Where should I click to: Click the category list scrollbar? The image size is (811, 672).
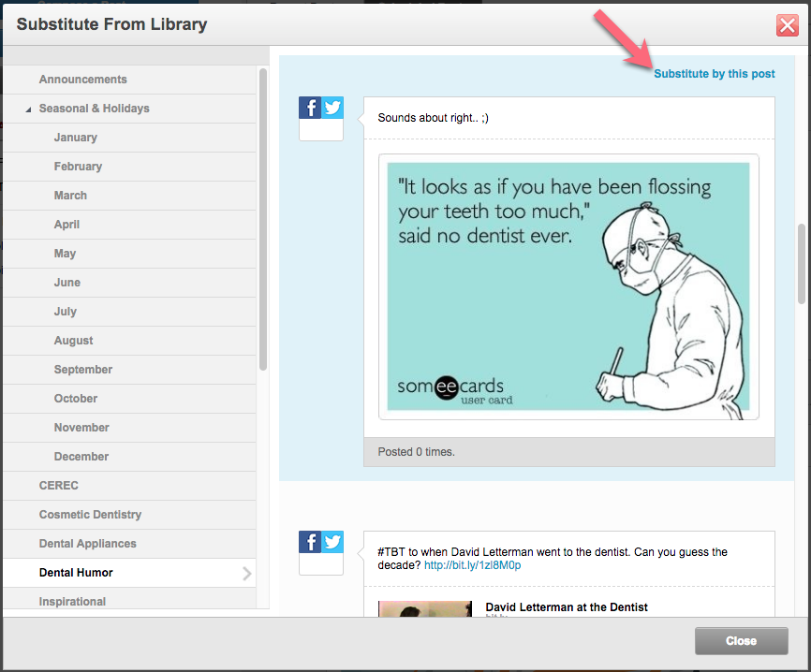pyautogui.click(x=263, y=219)
